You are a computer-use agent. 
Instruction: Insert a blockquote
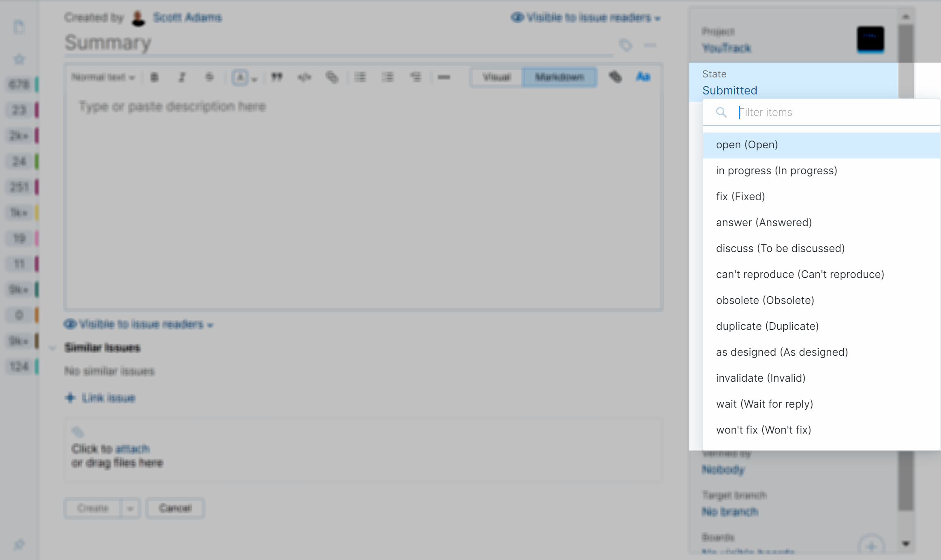point(277,77)
